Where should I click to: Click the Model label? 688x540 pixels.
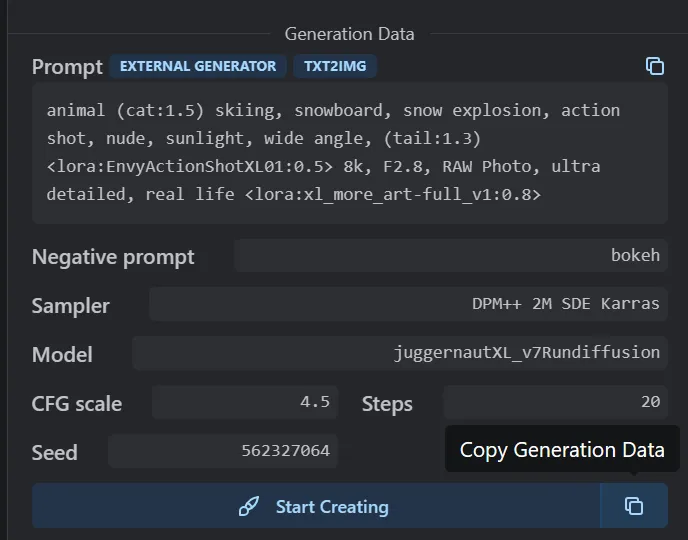point(62,355)
